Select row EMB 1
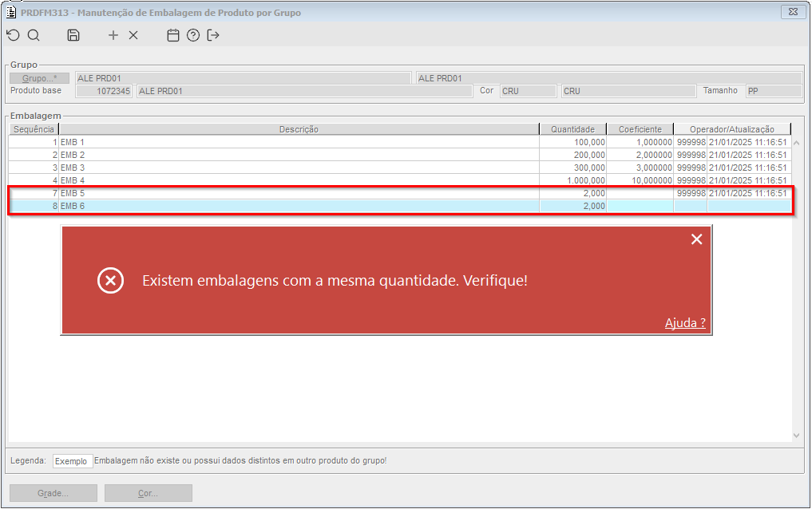Image resolution: width=812 pixels, height=509 pixels. click(x=400, y=142)
